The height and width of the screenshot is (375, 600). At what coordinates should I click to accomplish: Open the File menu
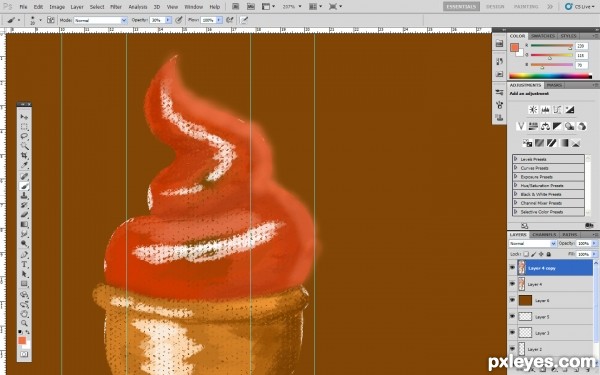(x=23, y=7)
